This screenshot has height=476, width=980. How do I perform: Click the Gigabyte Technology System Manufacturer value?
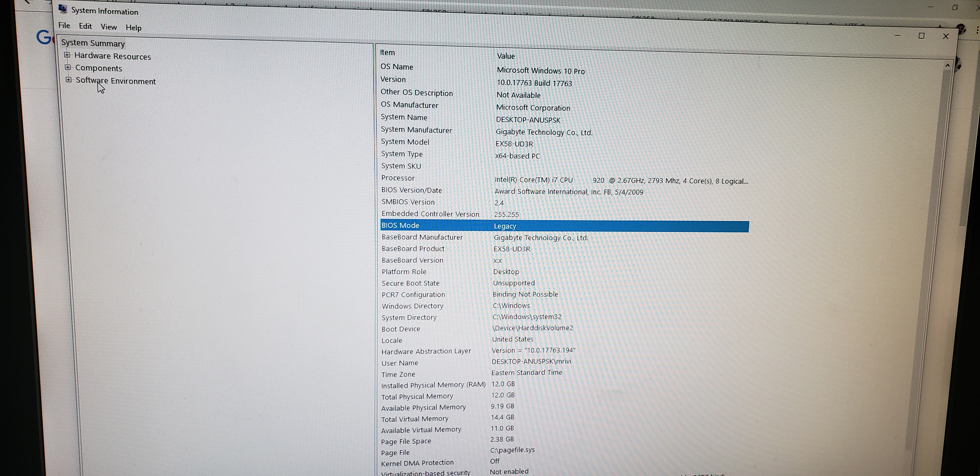[x=544, y=132]
